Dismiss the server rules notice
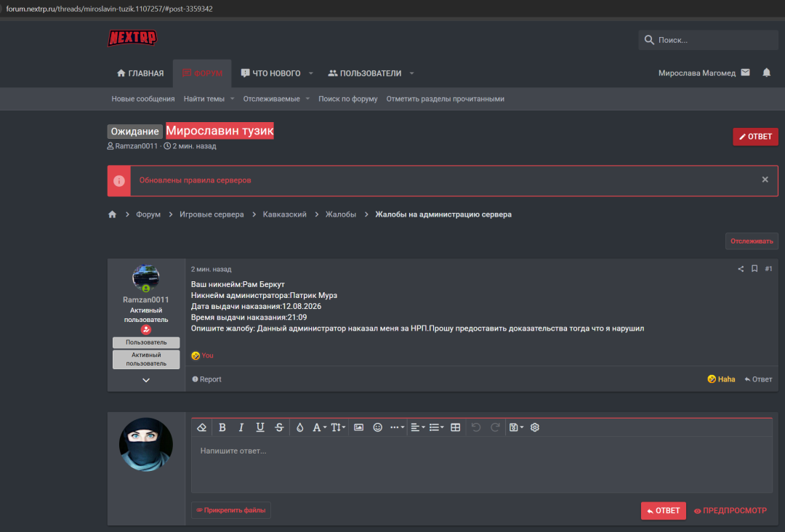 pyautogui.click(x=765, y=180)
